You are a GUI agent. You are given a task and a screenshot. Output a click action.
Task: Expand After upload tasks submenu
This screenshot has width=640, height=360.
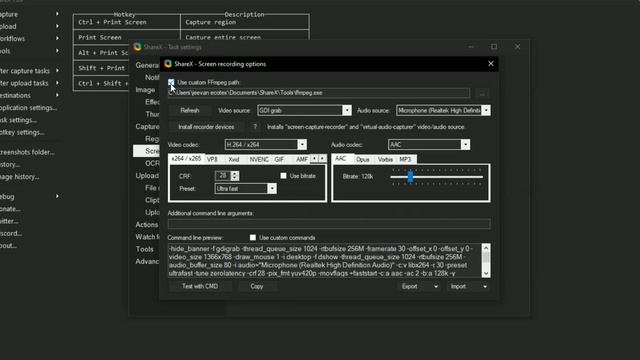[57, 83]
